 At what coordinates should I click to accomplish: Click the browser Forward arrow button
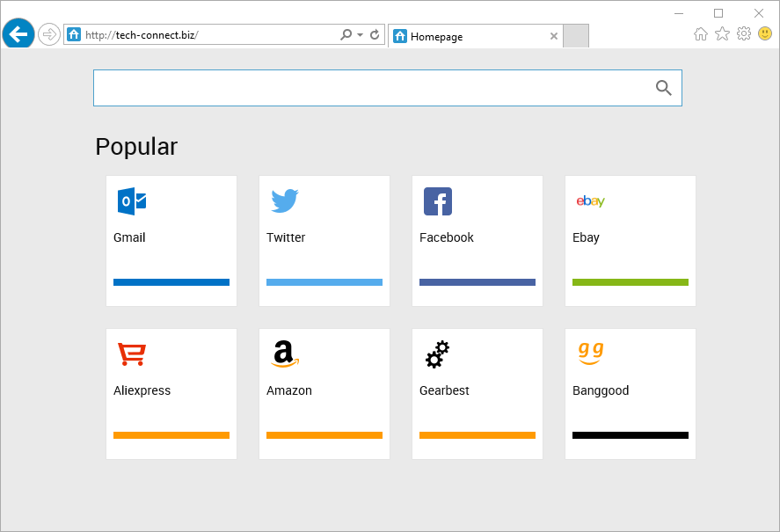(x=48, y=34)
